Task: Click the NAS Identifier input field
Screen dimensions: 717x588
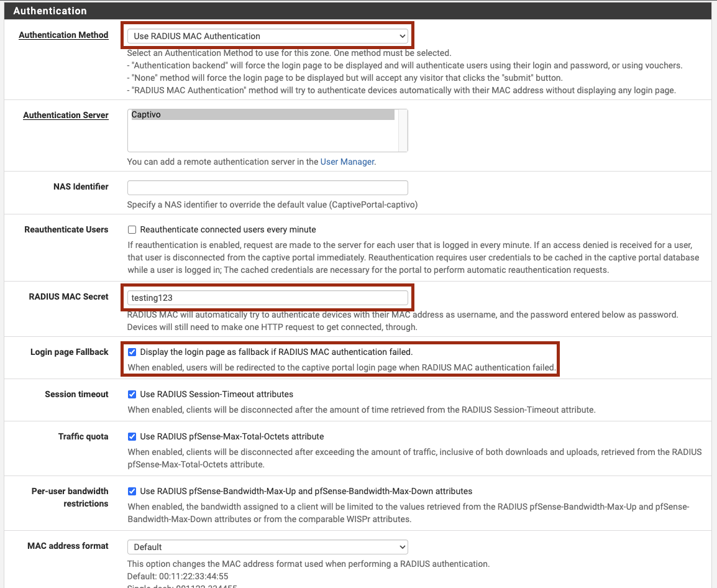Action: (x=268, y=188)
